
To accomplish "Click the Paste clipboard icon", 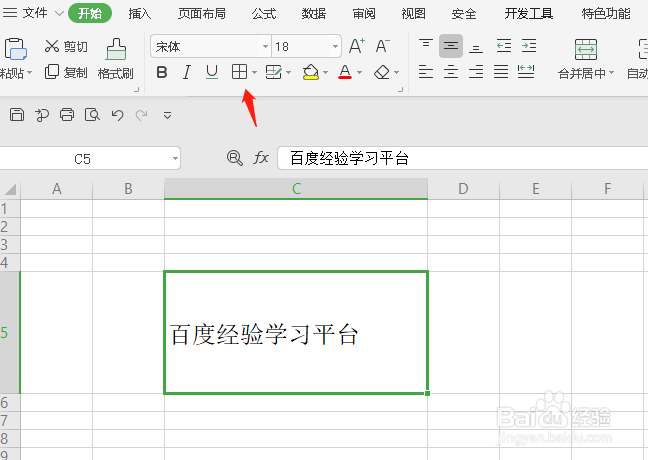I will (x=16, y=49).
